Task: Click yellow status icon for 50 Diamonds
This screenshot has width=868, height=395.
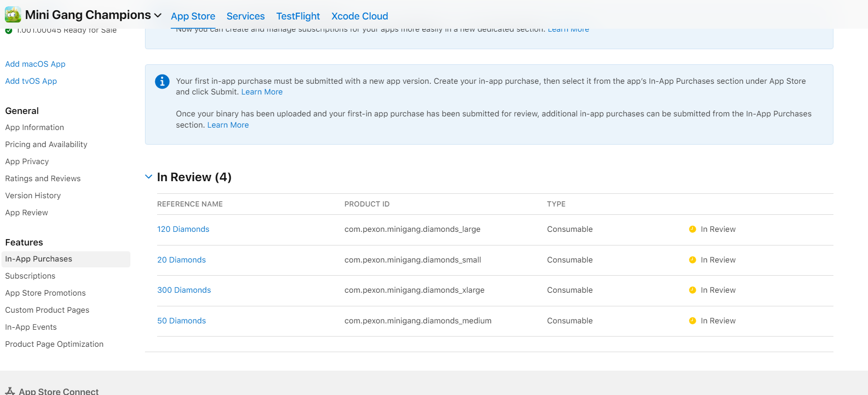Action: click(692, 321)
